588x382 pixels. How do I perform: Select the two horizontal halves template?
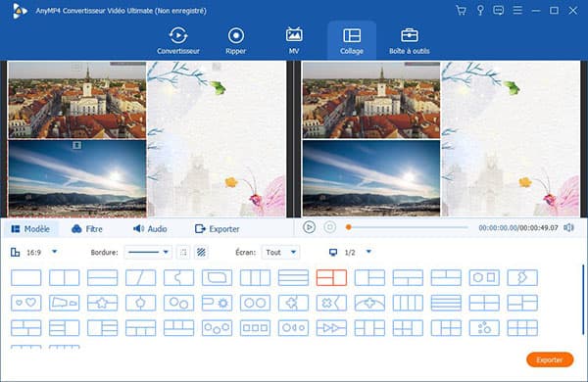point(102,278)
